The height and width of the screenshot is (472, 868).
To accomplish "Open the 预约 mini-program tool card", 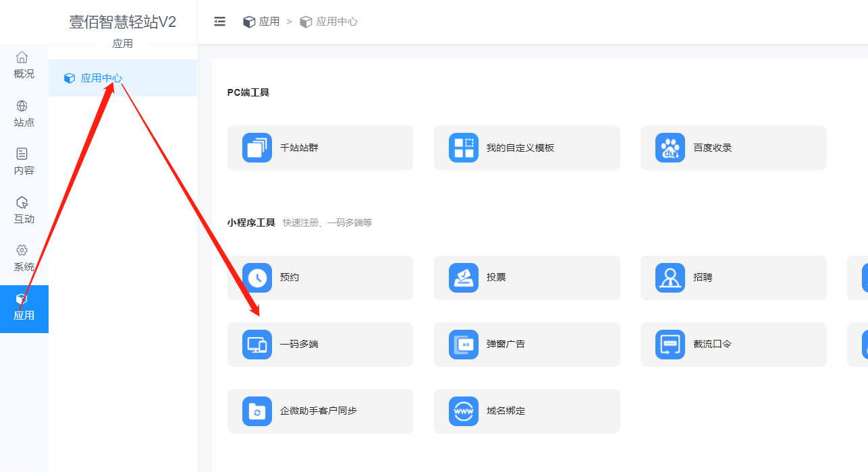I will coord(320,278).
